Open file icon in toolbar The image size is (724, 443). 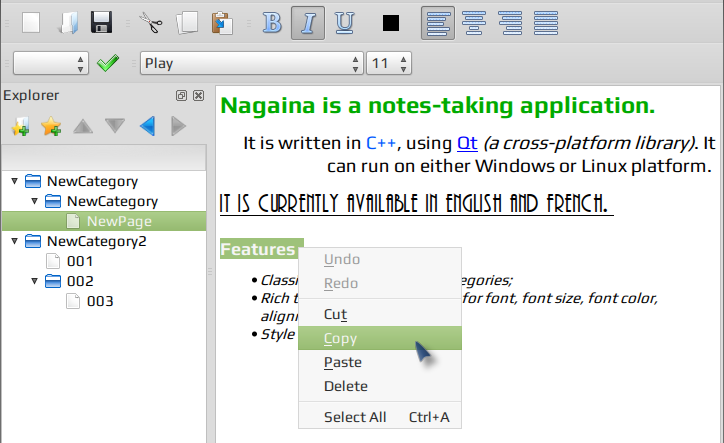click(68, 23)
